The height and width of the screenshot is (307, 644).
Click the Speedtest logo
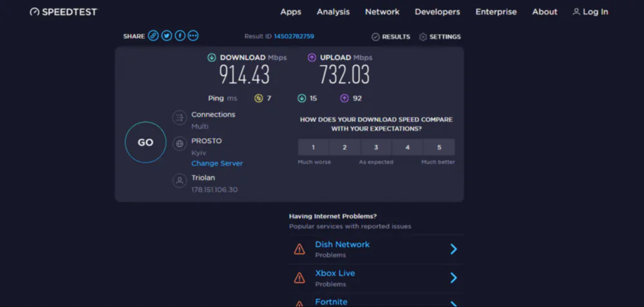[x=64, y=12]
